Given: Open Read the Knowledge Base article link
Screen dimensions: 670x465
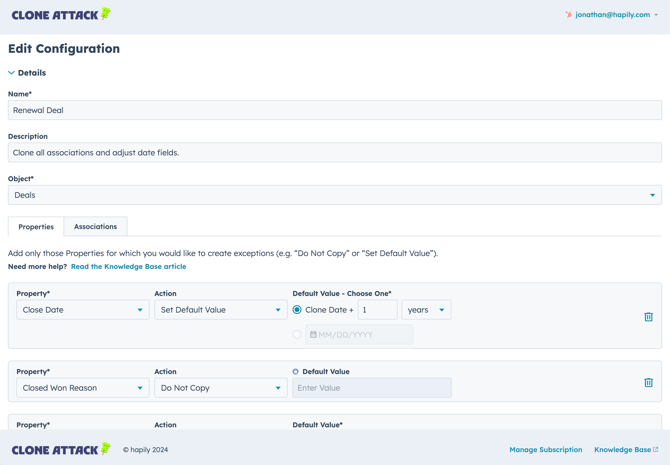Looking at the screenshot, I should coord(128,267).
